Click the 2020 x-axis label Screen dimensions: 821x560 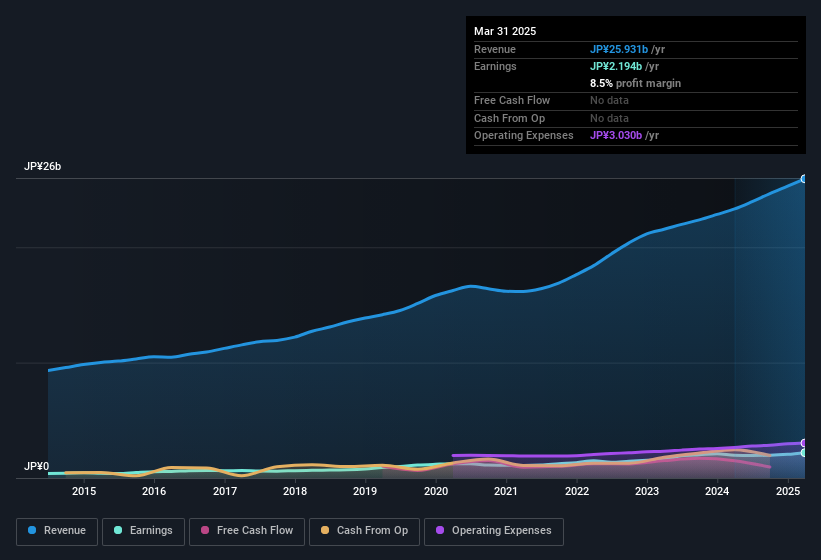pyautogui.click(x=436, y=491)
